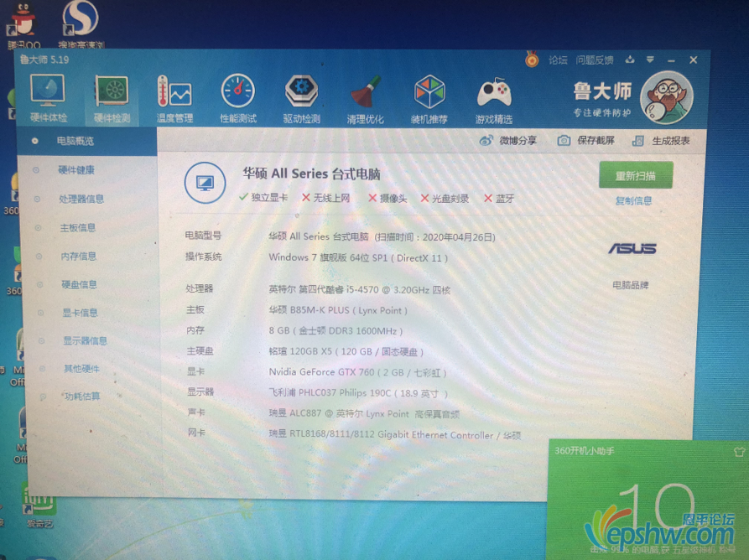The height and width of the screenshot is (560, 749).
Task: Click the processor value i5-4570 @ 3.20GHz
Action: click(359, 290)
